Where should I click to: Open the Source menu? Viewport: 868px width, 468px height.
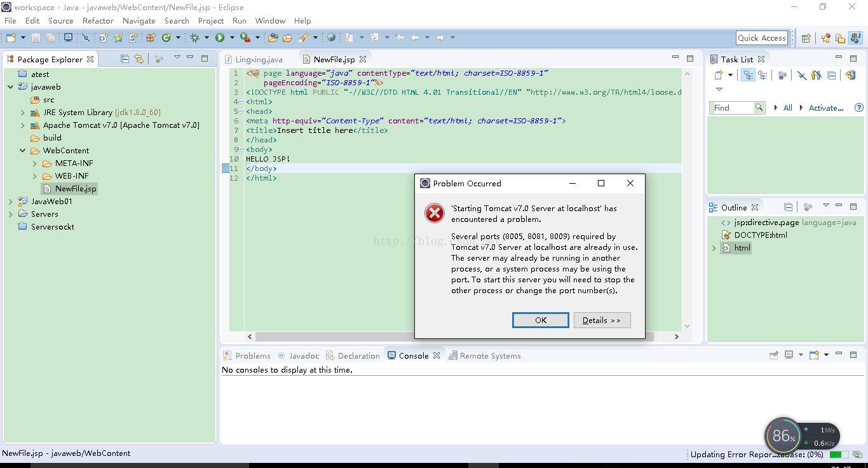click(x=61, y=20)
